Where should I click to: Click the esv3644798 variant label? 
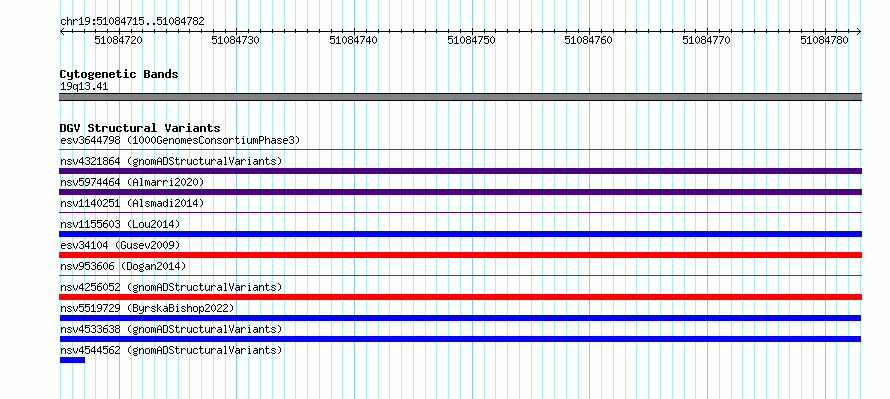pyautogui.click(x=179, y=140)
